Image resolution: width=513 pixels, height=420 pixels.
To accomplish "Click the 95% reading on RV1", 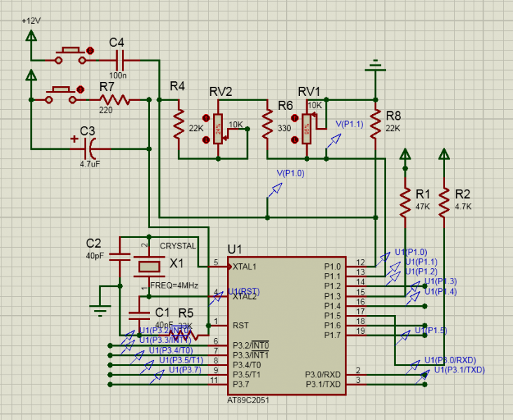I will [x=306, y=129].
